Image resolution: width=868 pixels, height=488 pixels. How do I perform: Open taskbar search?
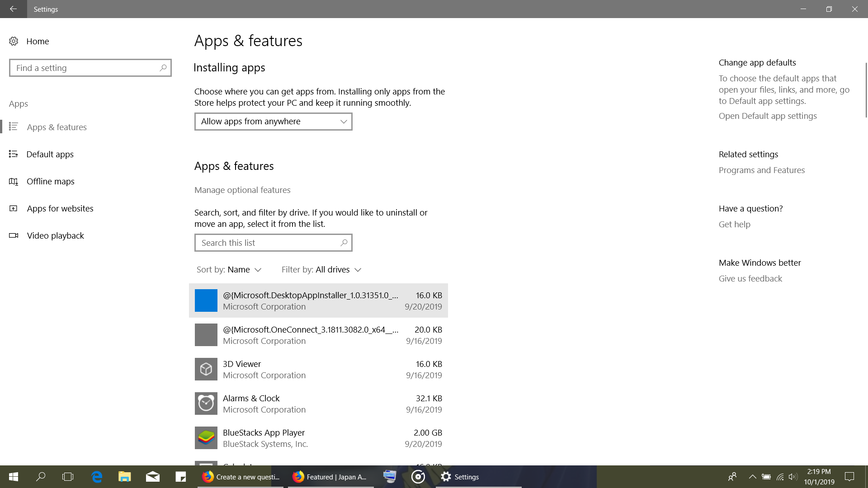click(41, 477)
